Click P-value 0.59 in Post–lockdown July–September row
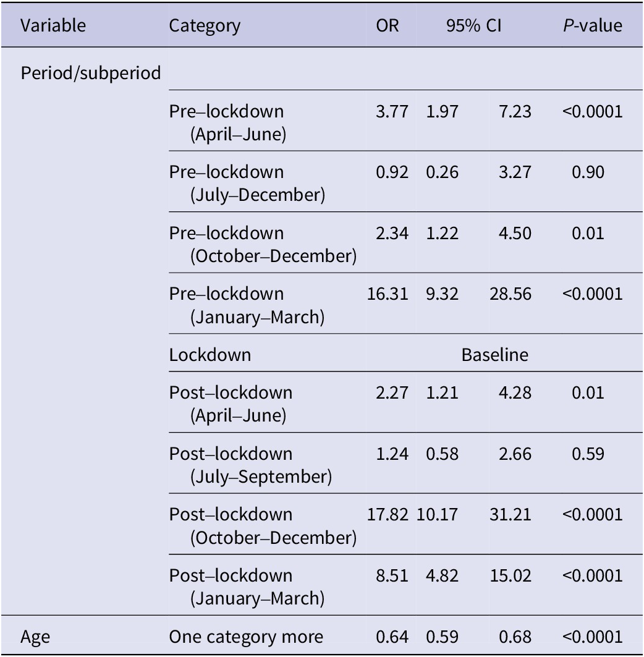 [588, 454]
